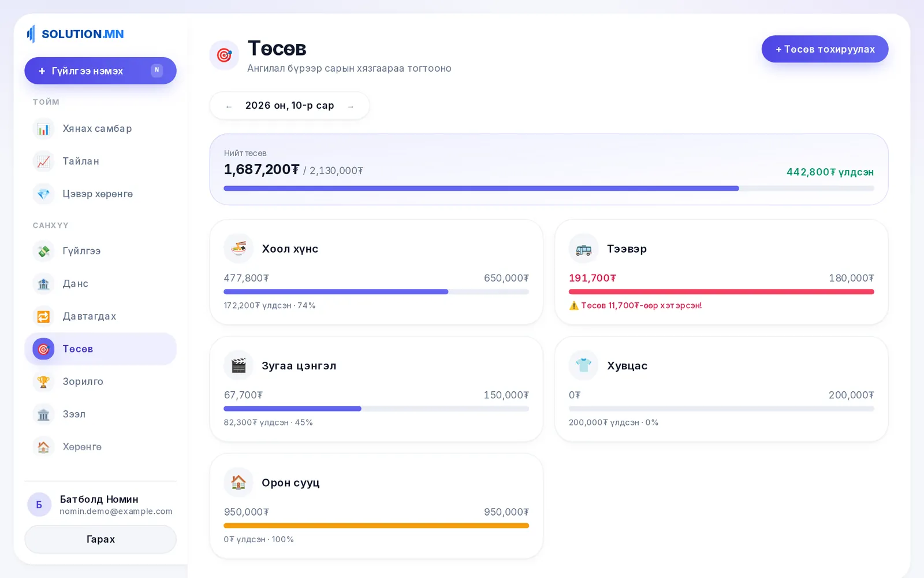Click the 200,000₮ үлдсэн · 0% text
The width and height of the screenshot is (924, 578).
click(x=613, y=423)
